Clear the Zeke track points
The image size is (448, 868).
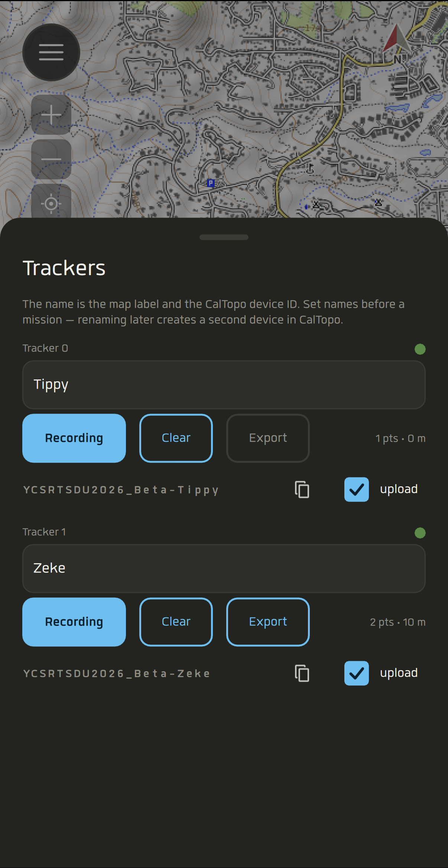tap(176, 622)
